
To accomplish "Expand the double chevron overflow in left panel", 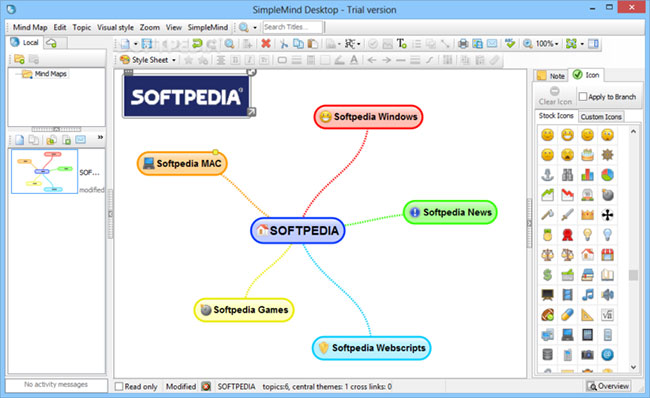I will pyautogui.click(x=100, y=137).
